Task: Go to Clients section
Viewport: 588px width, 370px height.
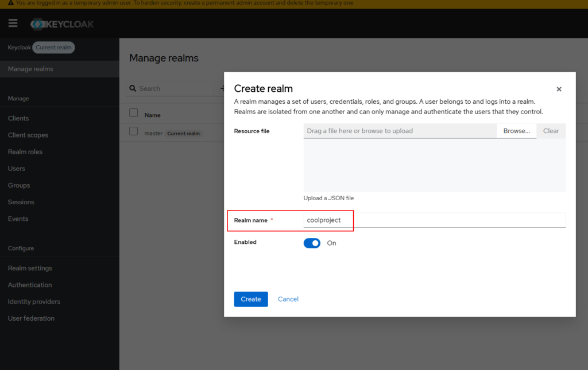Action: tap(18, 118)
